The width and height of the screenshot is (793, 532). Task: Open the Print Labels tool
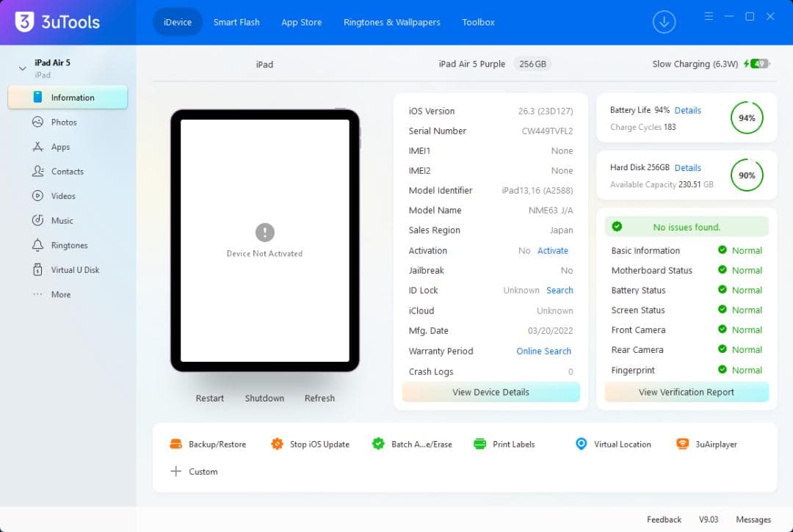coord(480,444)
